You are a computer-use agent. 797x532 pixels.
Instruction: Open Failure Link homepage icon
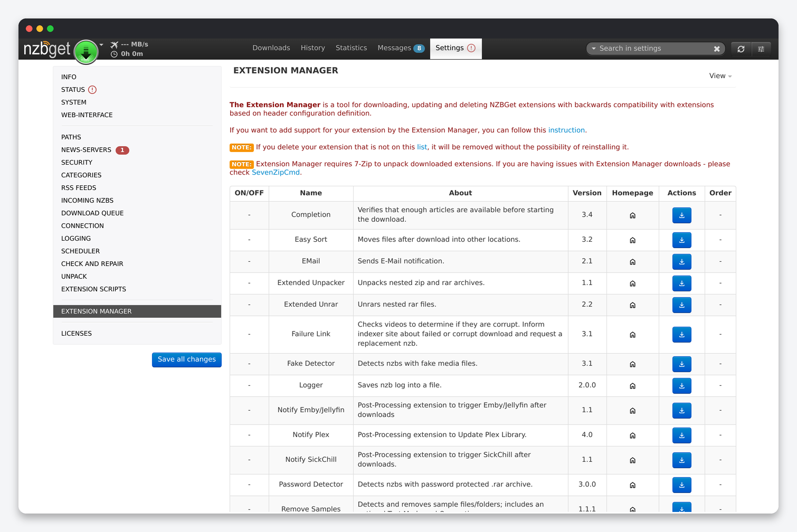tap(632, 335)
